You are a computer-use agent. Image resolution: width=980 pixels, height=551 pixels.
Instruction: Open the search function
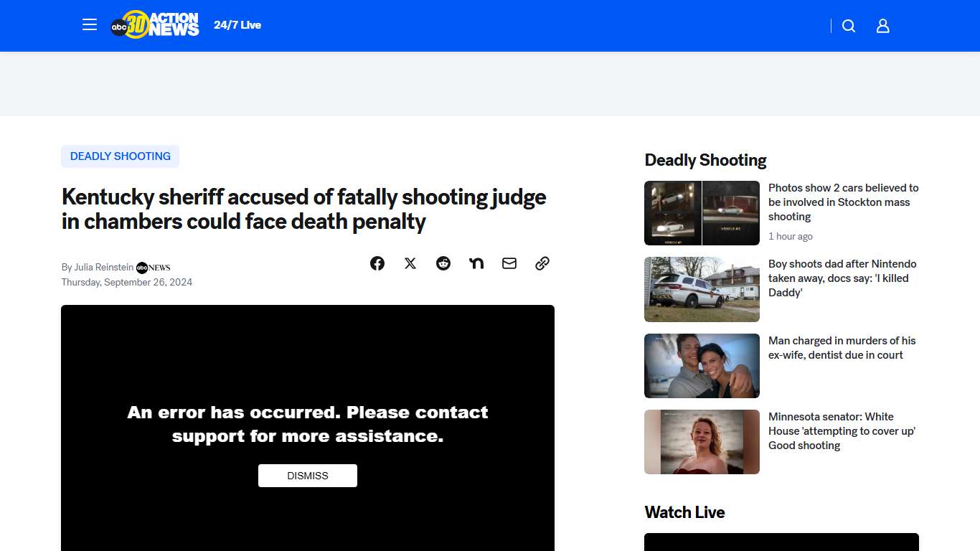(x=848, y=26)
